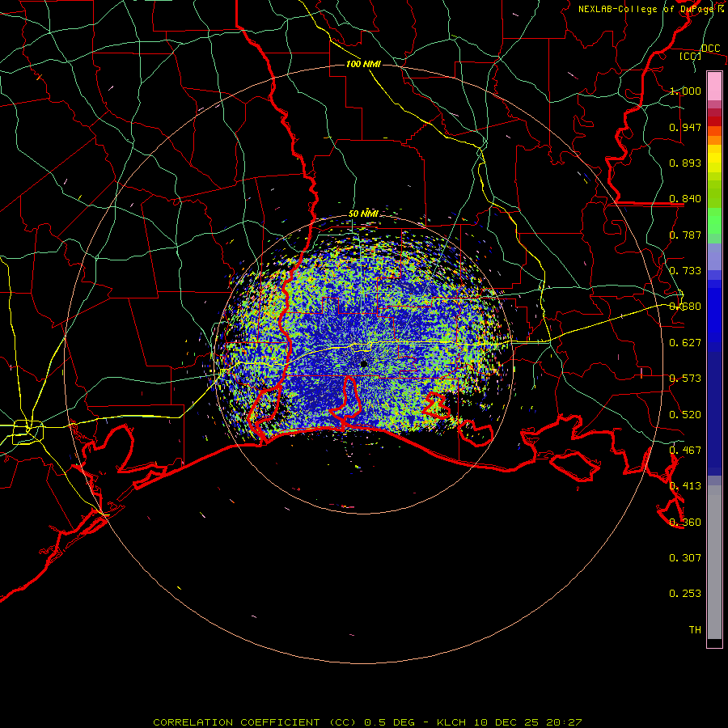Click the yellow band of the color scale
This screenshot has height=728, width=728.
pyautogui.click(x=714, y=159)
